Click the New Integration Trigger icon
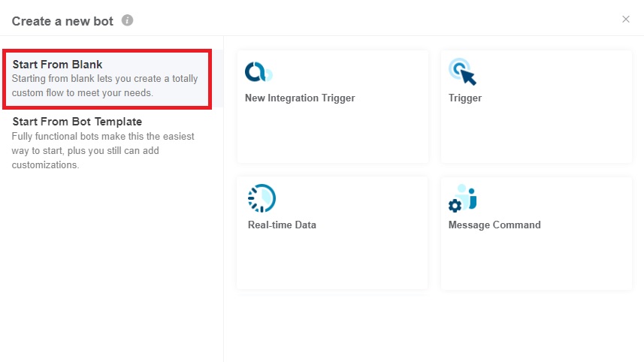Viewport: 644px width, 362px height. 259,72
